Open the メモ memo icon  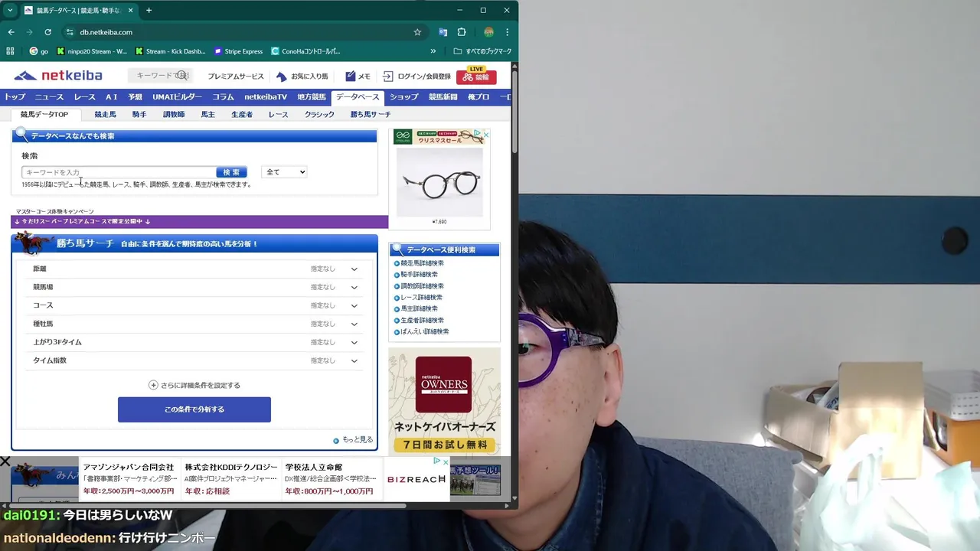tap(358, 77)
